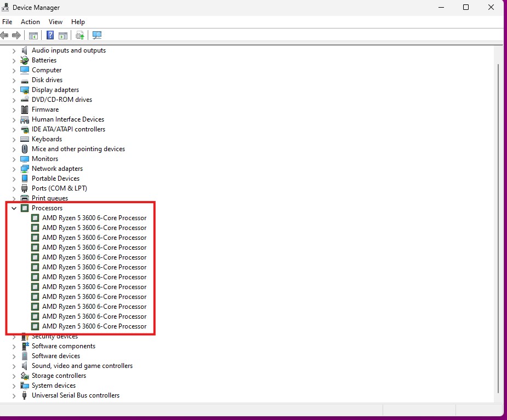The image size is (507, 420).
Task: Expand the Disk drives node
Action: pyautogui.click(x=14, y=80)
